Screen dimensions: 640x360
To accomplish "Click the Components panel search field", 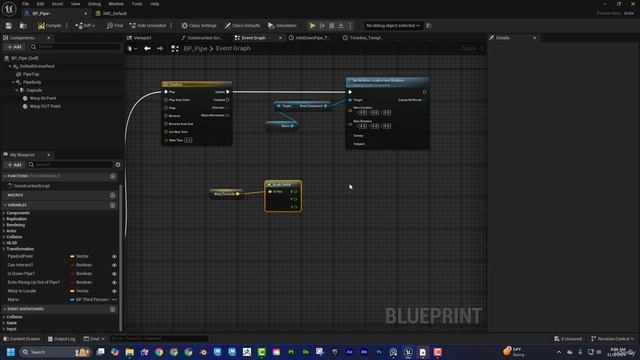I will coord(75,47).
